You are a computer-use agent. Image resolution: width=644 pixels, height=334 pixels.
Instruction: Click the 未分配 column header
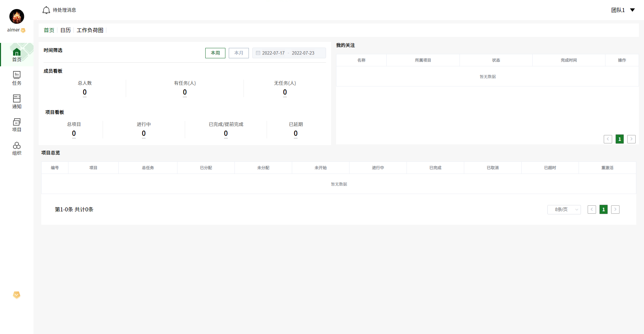coord(263,168)
